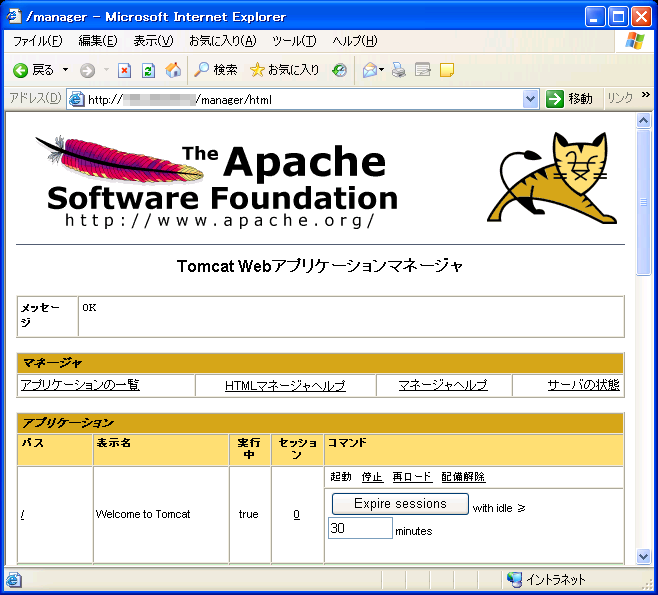The image size is (658, 595).
Task: Click the Expire sessions button
Action: tap(400, 504)
